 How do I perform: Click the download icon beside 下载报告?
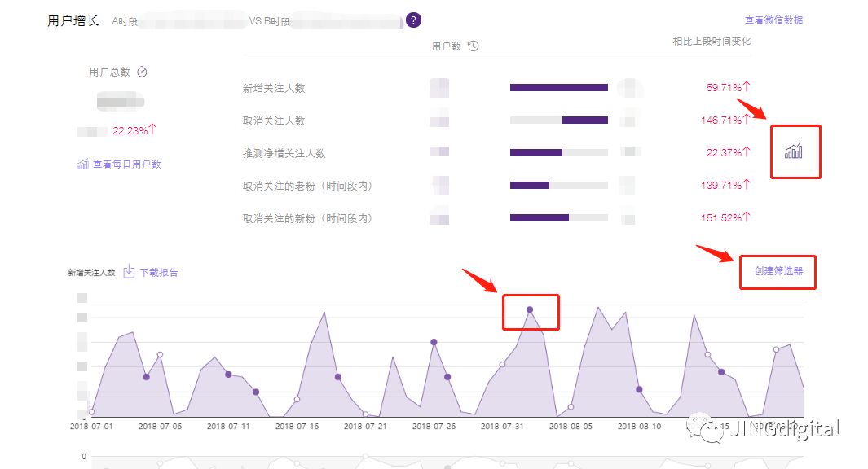pos(130,272)
